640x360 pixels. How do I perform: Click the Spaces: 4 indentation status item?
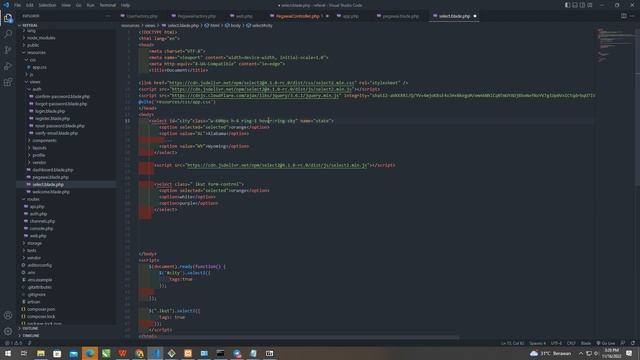point(537,343)
